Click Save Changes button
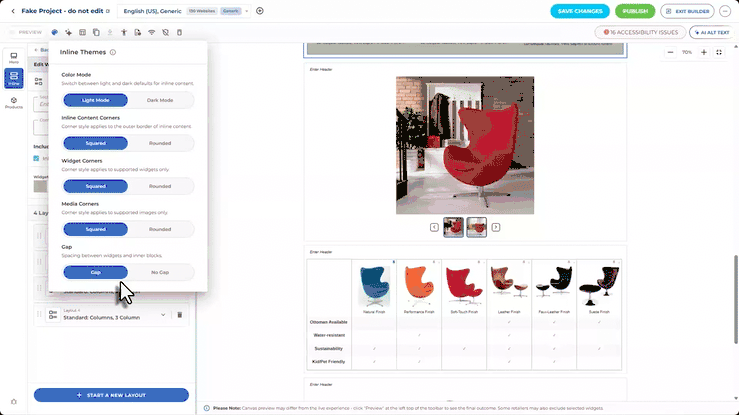This screenshot has width=739, height=415. tap(580, 11)
